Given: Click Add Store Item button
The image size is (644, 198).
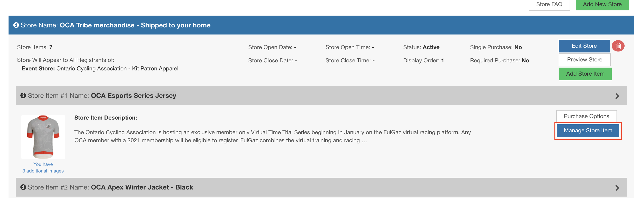Looking at the screenshot, I should click(x=585, y=74).
